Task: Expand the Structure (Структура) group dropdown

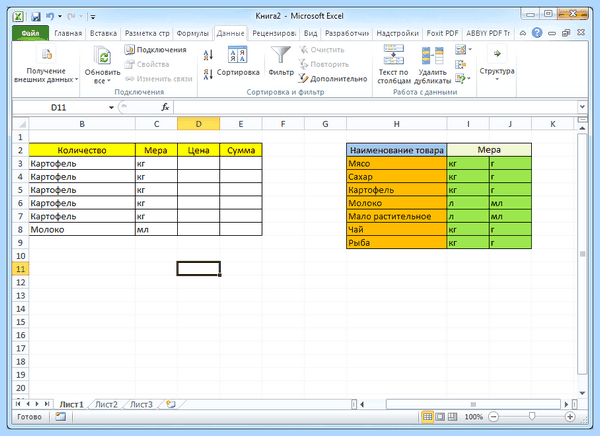Action: [497, 63]
